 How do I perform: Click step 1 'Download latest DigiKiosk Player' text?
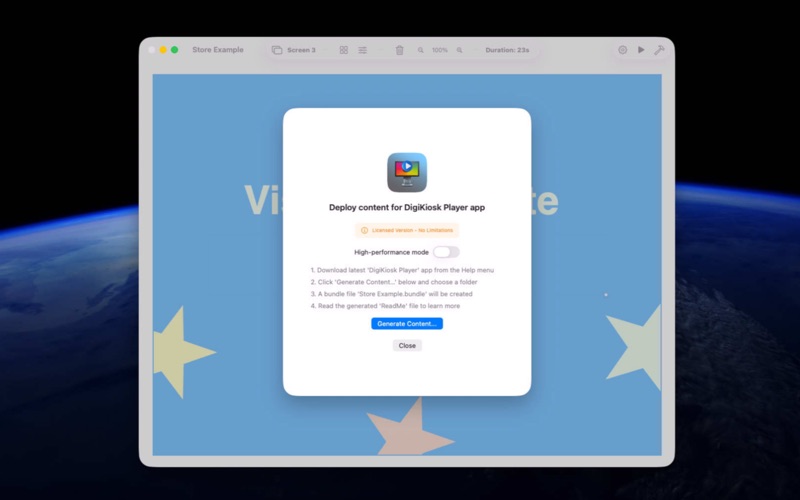[402, 270]
